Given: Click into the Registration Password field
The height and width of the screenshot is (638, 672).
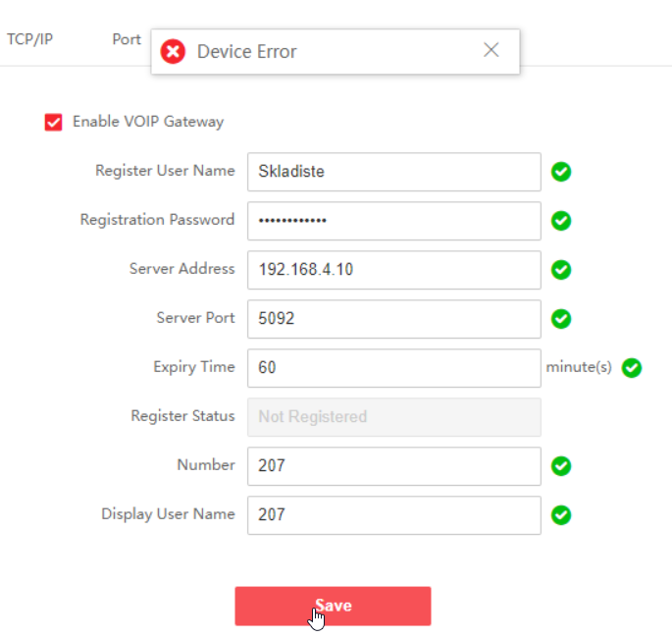Looking at the screenshot, I should pyautogui.click(x=393, y=221).
